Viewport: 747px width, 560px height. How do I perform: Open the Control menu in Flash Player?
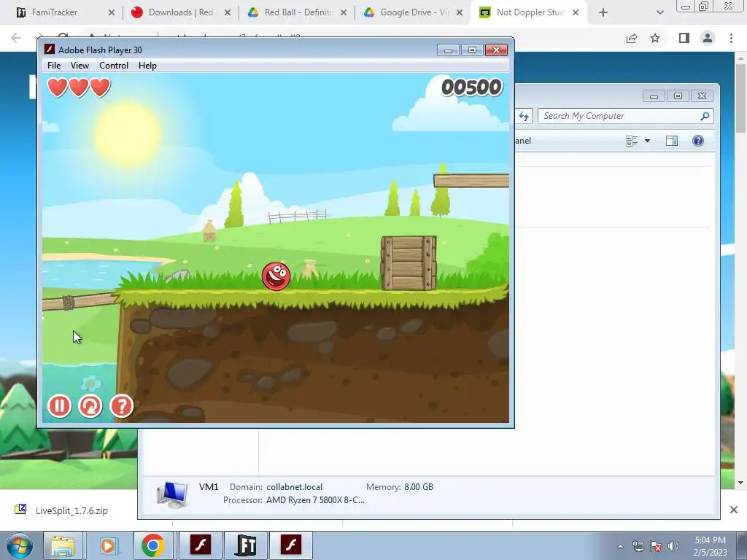(114, 66)
